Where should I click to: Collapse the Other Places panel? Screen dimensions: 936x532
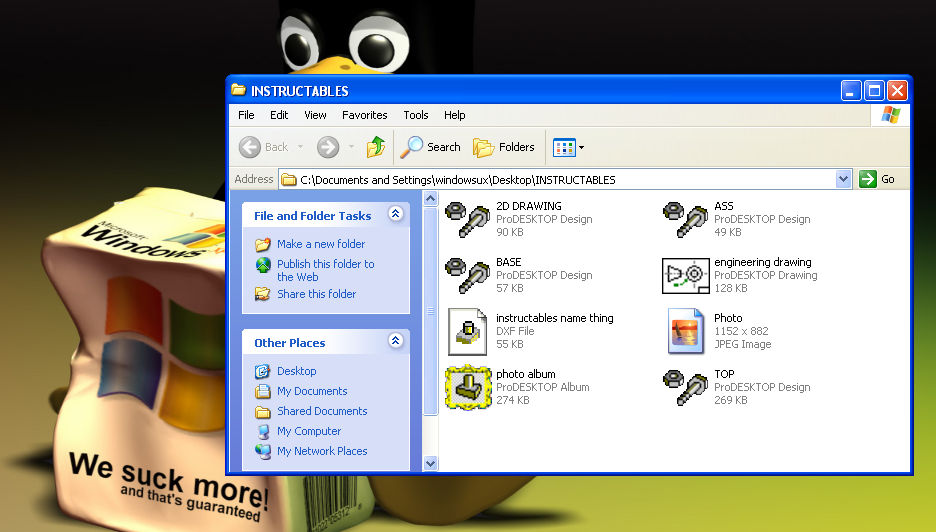pyautogui.click(x=395, y=341)
